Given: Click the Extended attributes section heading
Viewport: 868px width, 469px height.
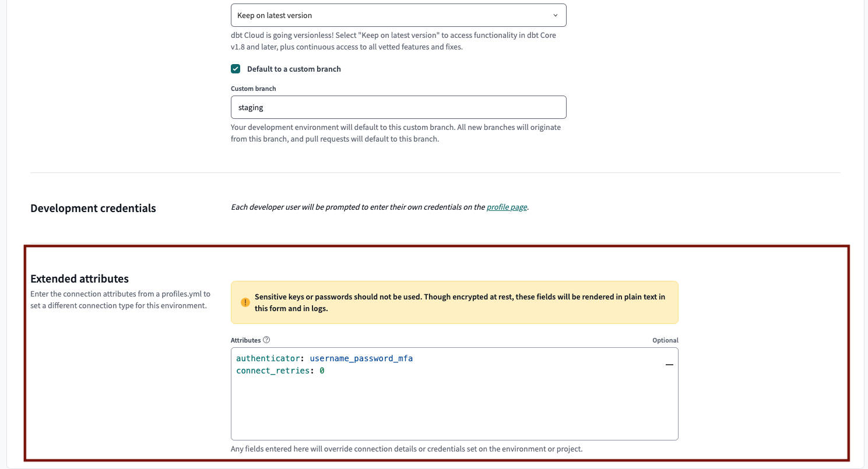Looking at the screenshot, I should click(x=79, y=278).
